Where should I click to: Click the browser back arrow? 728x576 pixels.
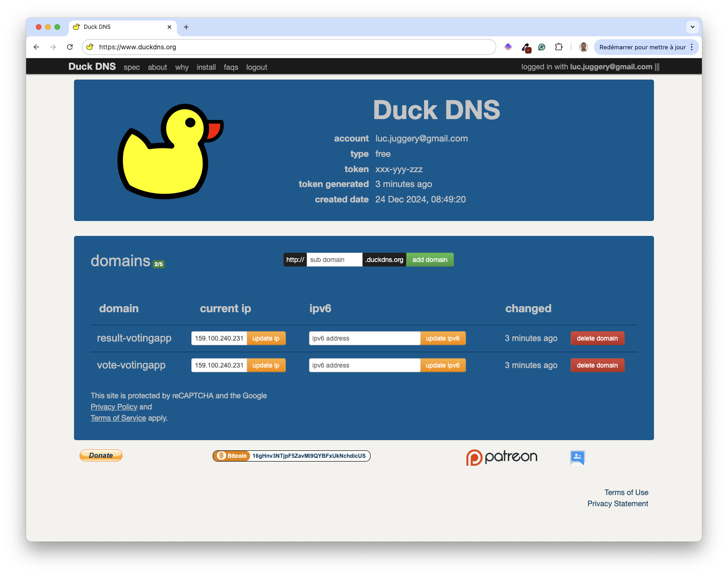[36, 47]
